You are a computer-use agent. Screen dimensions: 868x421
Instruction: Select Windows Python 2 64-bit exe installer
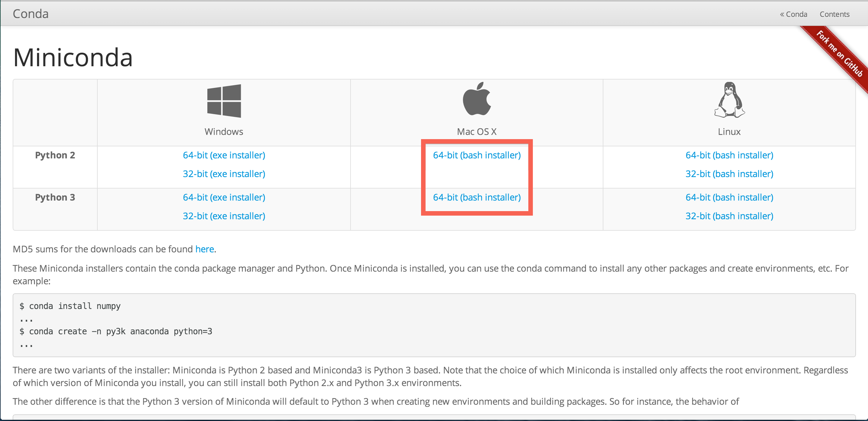tap(223, 155)
